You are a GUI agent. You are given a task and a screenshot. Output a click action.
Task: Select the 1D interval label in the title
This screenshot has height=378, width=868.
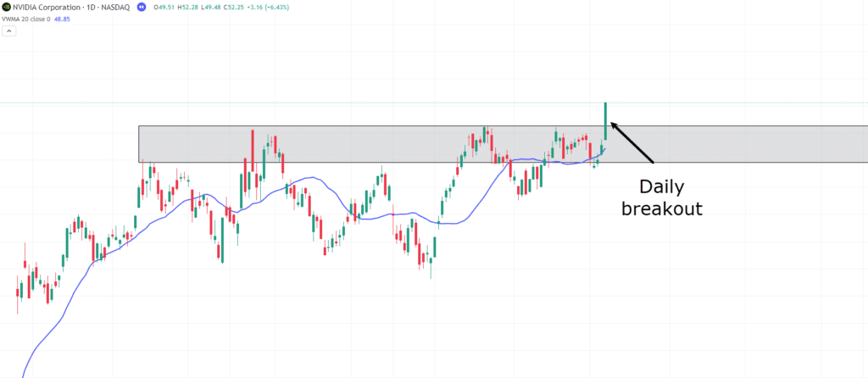click(x=90, y=6)
